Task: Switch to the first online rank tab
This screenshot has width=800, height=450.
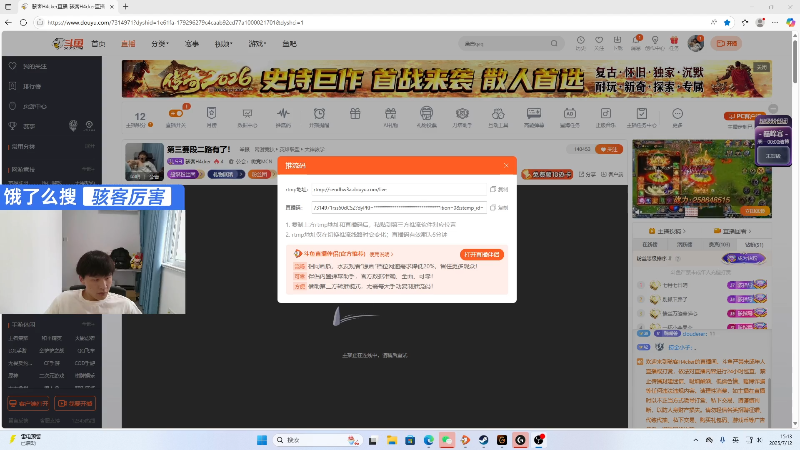Action: 649,244
